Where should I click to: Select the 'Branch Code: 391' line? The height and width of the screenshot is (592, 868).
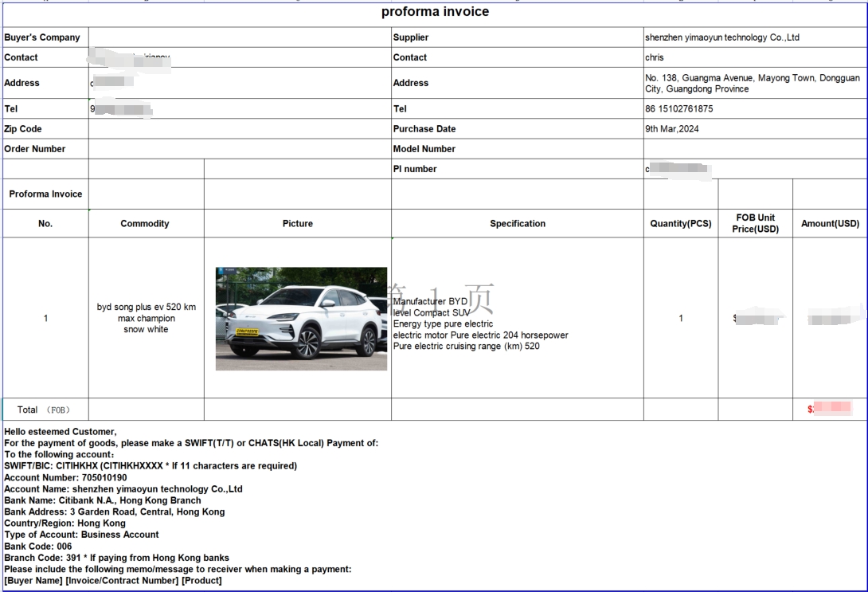[x=116, y=558]
